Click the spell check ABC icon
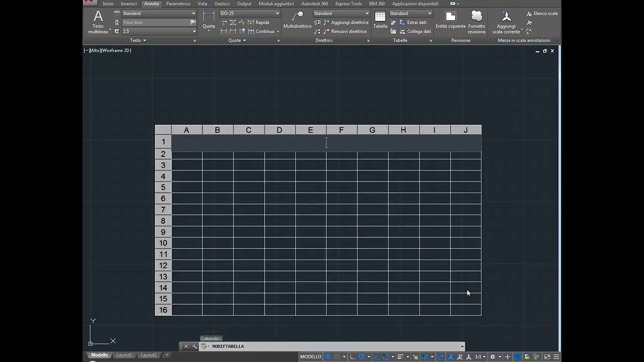The image size is (644, 362). point(117,14)
